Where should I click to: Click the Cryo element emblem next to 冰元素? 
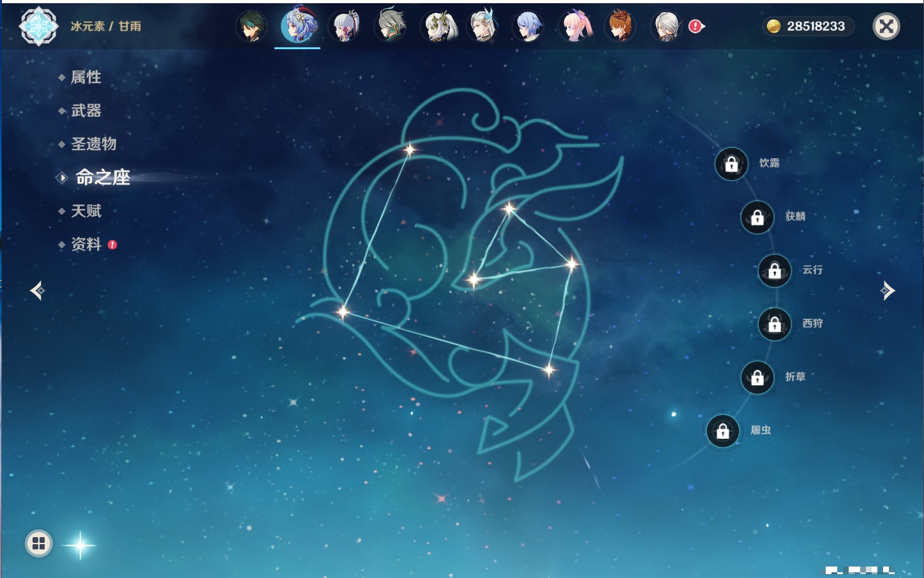[39, 26]
